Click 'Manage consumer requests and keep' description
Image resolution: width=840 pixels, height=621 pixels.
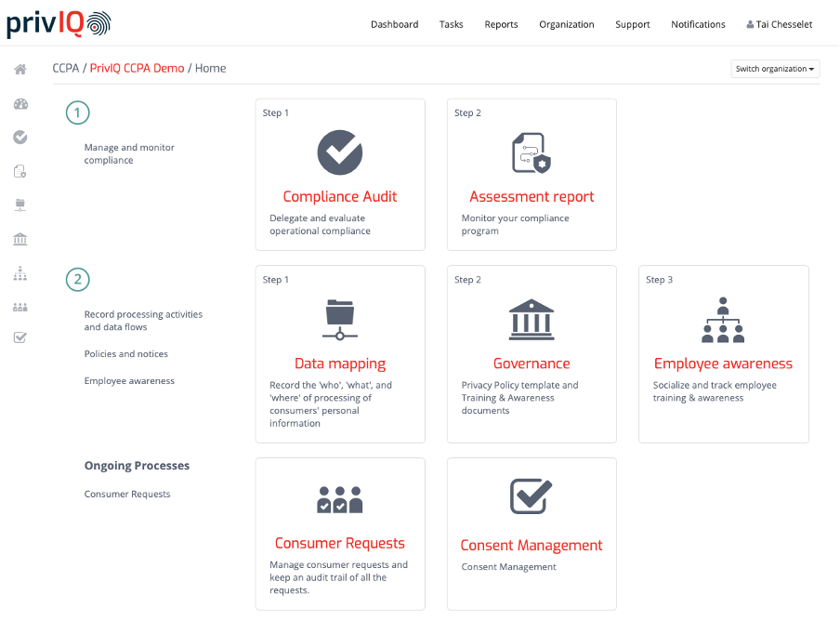(338, 577)
